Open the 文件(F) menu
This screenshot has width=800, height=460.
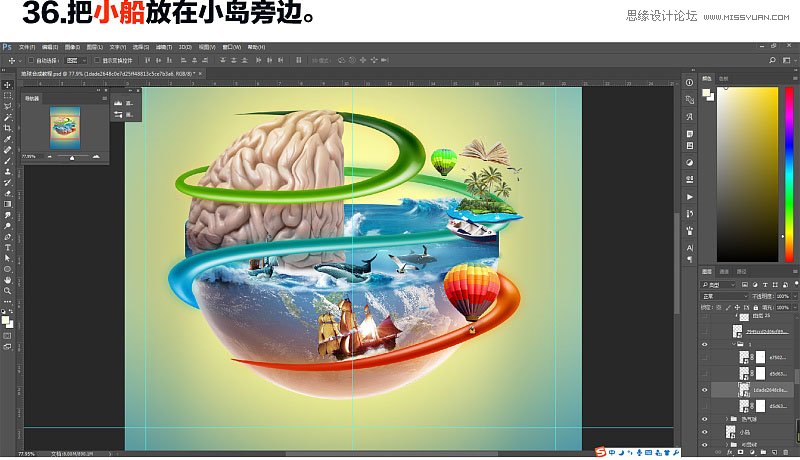coord(27,47)
